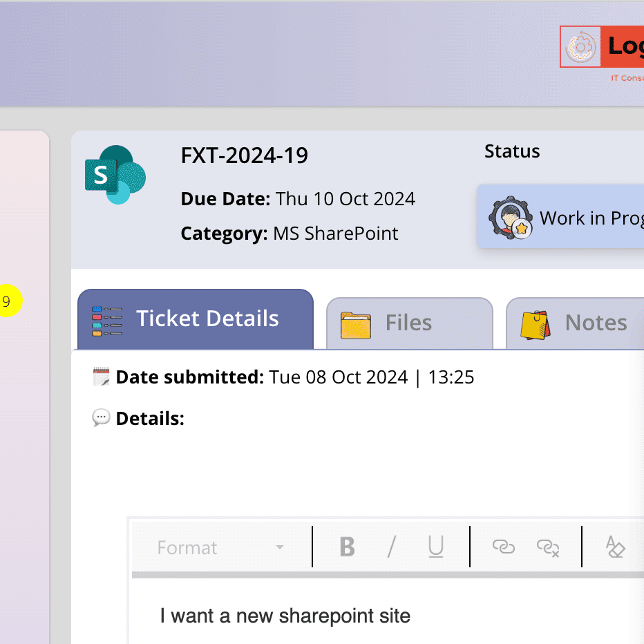Image resolution: width=644 pixels, height=644 pixels.
Task: Click the remove link icon
Action: click(548, 547)
